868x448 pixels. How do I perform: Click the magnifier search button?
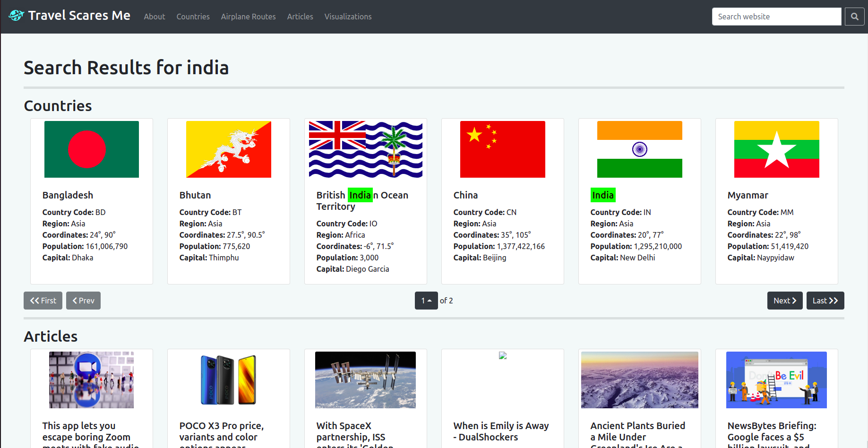click(x=854, y=17)
